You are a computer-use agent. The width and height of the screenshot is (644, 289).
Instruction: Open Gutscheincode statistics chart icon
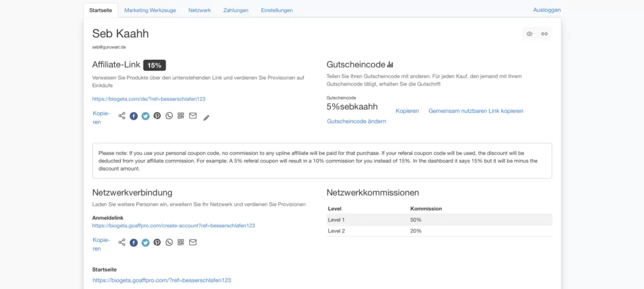coord(390,64)
